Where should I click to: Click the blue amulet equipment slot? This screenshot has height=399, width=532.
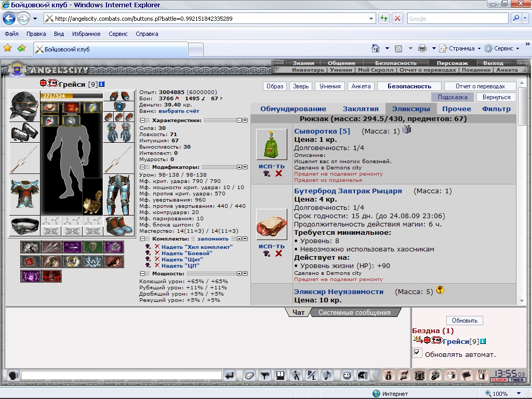click(x=118, y=106)
